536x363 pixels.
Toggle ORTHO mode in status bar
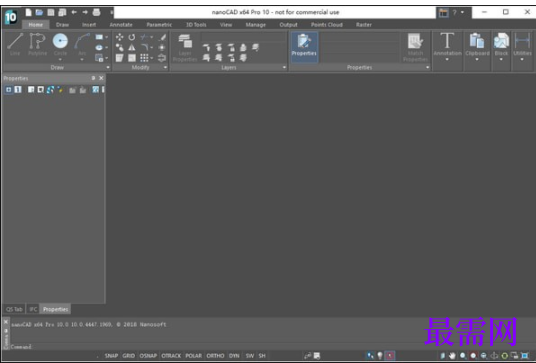(215, 356)
